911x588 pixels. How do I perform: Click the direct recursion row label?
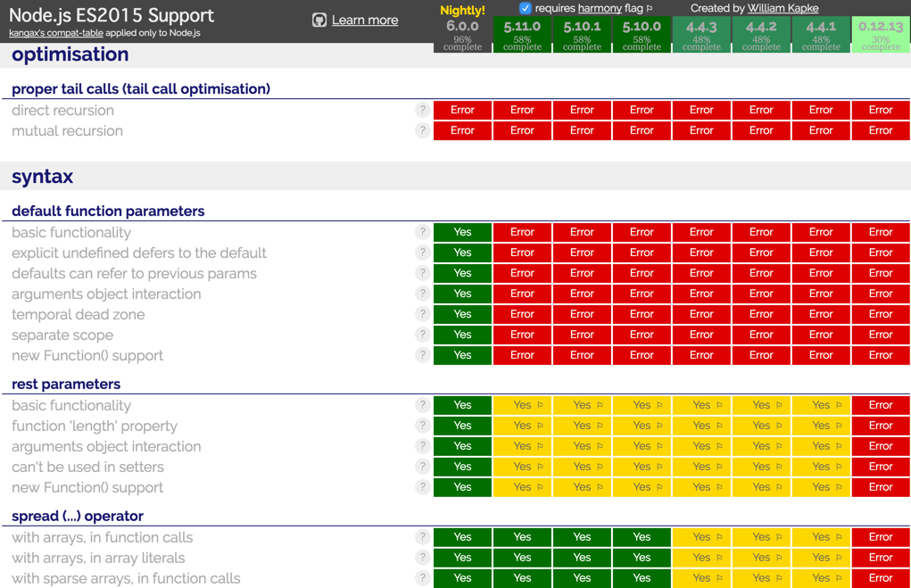62,111
